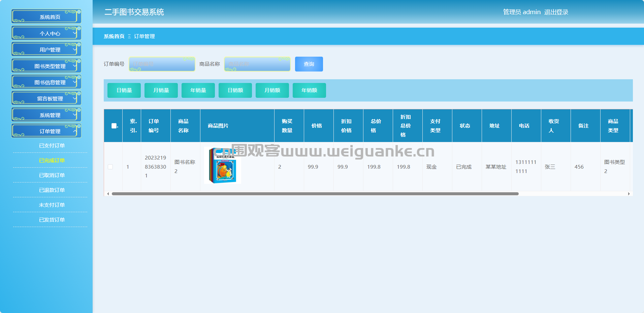The width and height of the screenshot is (644, 313).
Task: Click 购买数量 column header
Action: [289, 125]
